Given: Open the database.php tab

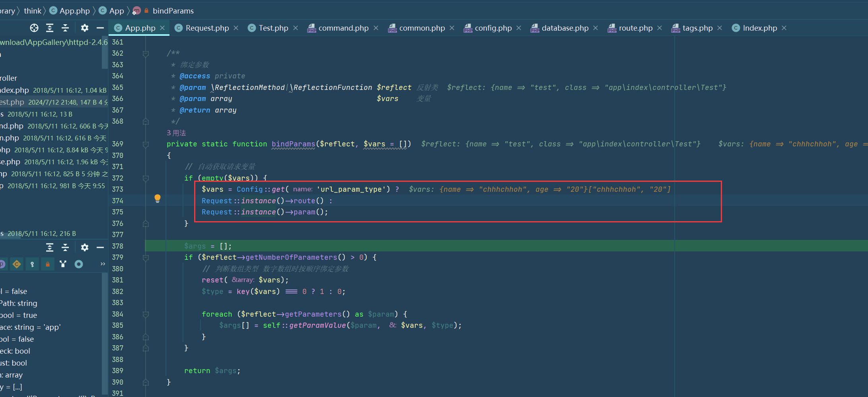Looking at the screenshot, I should (565, 28).
